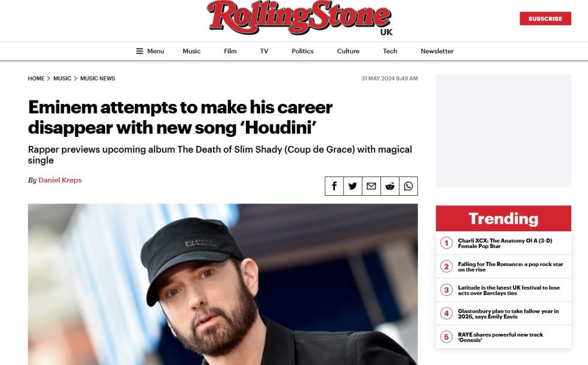Open author Daniel Kreps page
This screenshot has width=588, height=365.
(x=60, y=180)
